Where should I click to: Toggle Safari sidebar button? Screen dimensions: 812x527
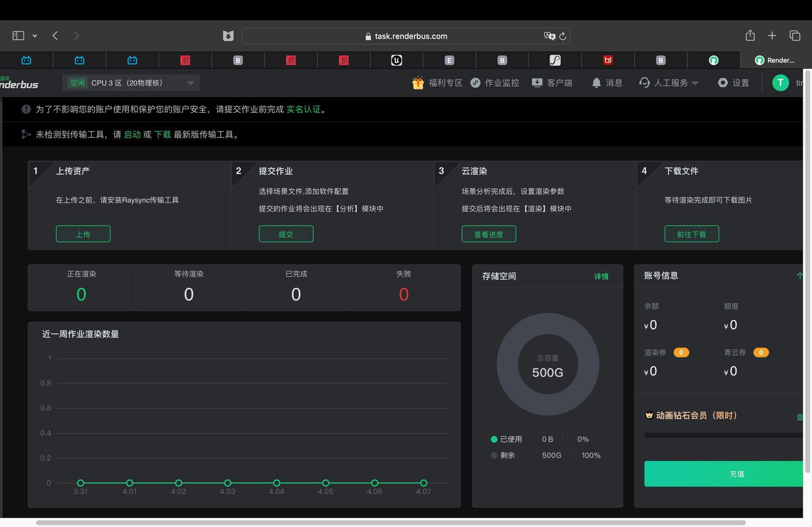(18, 36)
